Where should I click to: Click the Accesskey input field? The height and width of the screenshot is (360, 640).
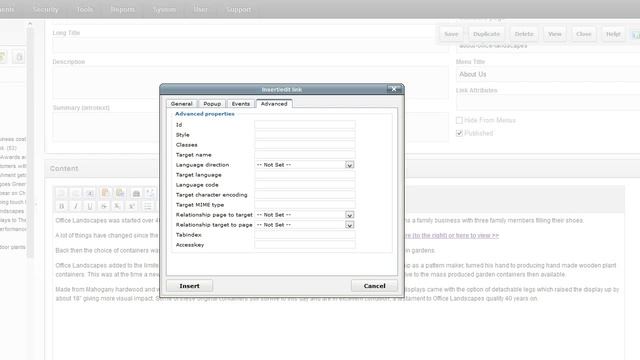tap(305, 245)
